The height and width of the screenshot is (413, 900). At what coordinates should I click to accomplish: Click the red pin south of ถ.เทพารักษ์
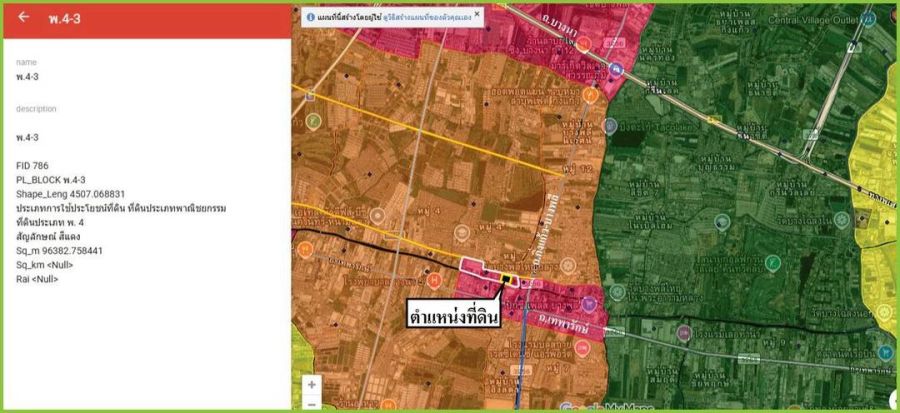583,348
